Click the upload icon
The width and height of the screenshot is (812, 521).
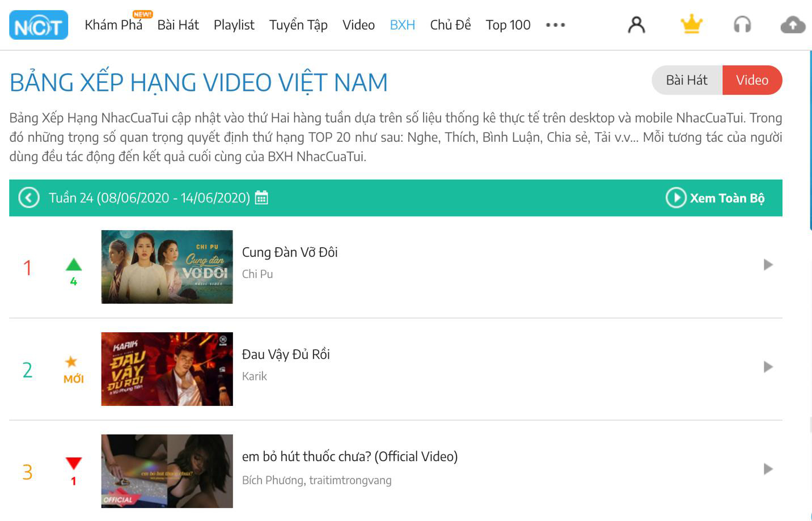792,24
